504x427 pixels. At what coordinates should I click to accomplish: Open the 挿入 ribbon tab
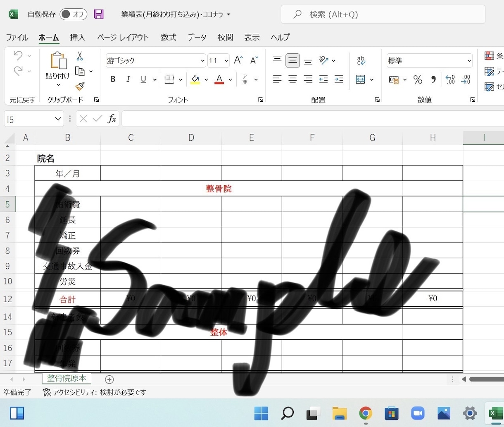point(78,37)
